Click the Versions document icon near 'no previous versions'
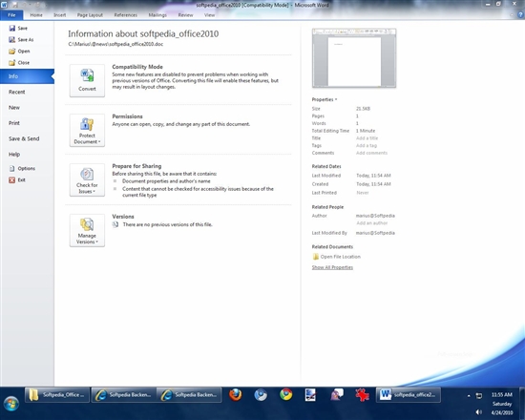The width and height of the screenshot is (525, 420). click(115, 224)
